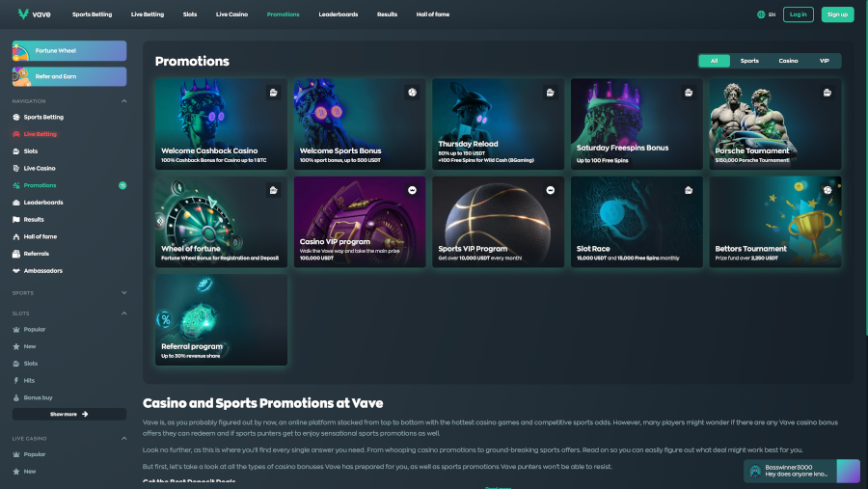
Task: Click the Vave logo
Action: (34, 14)
